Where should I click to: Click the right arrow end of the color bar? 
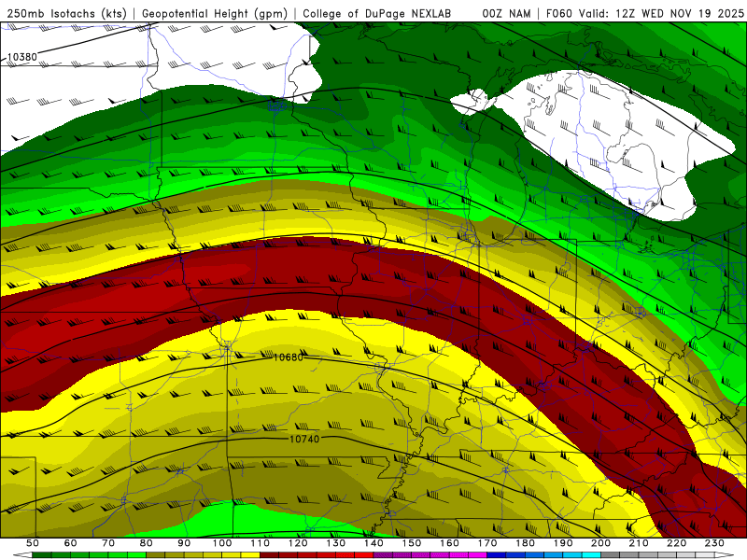coord(725,555)
